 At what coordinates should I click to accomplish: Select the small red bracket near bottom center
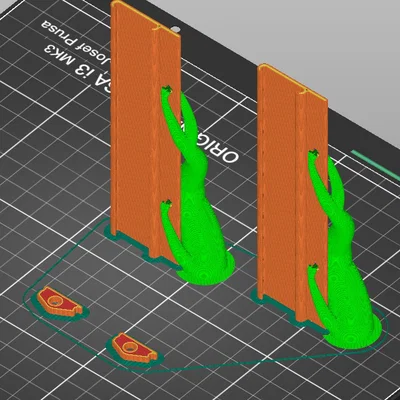[134, 348]
